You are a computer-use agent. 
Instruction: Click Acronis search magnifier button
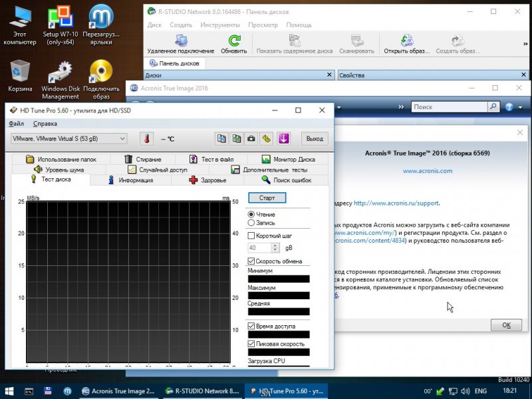point(493,106)
